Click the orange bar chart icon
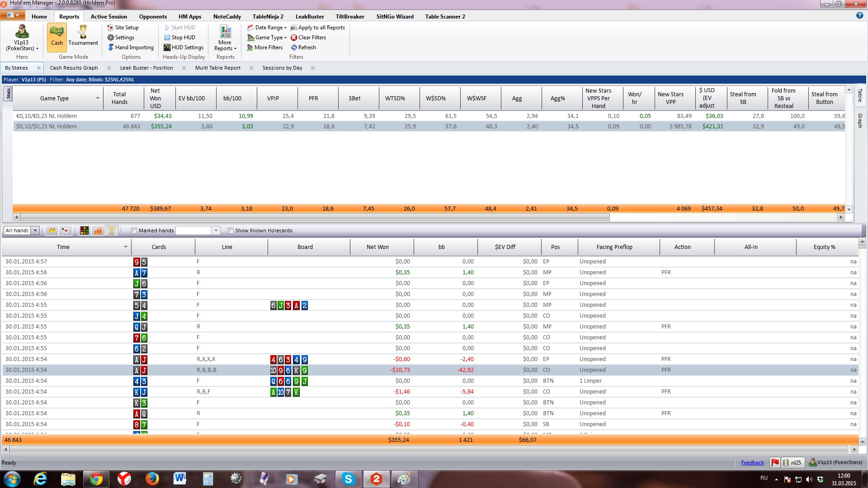 [98, 230]
